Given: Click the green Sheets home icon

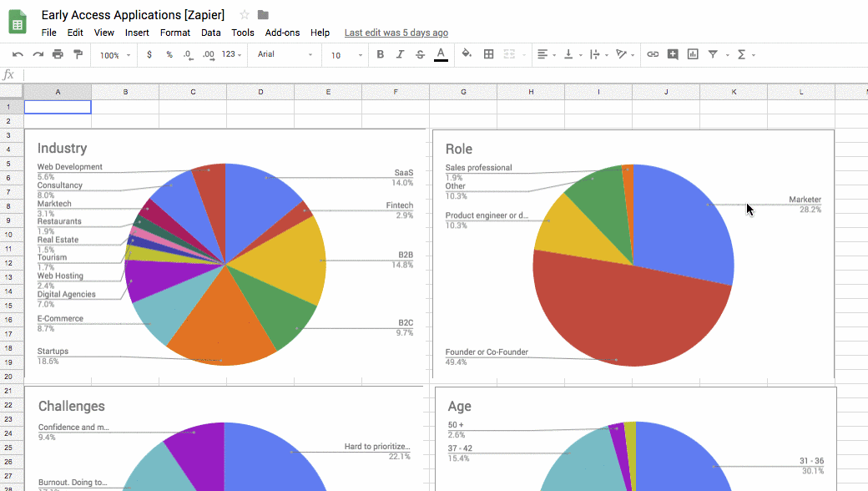Looking at the screenshot, I should coord(18,23).
